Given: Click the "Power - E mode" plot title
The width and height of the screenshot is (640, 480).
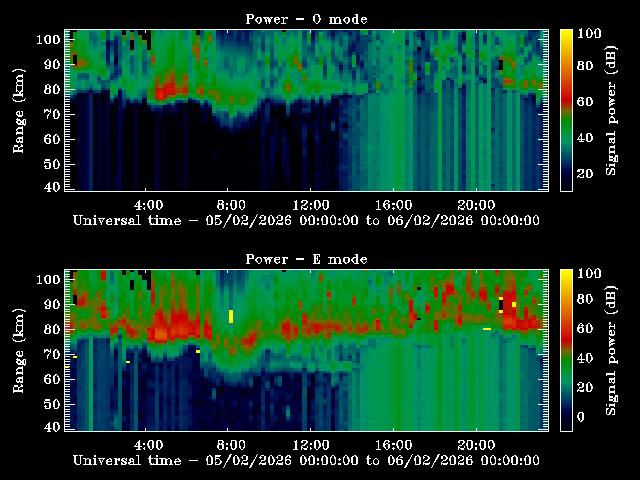Looking at the screenshot, I should point(306,259).
